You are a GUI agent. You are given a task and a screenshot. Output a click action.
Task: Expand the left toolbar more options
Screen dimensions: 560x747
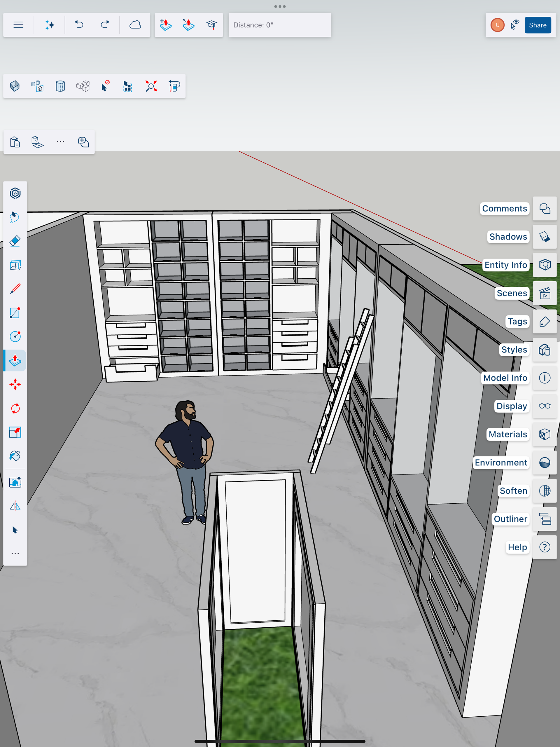click(x=15, y=554)
